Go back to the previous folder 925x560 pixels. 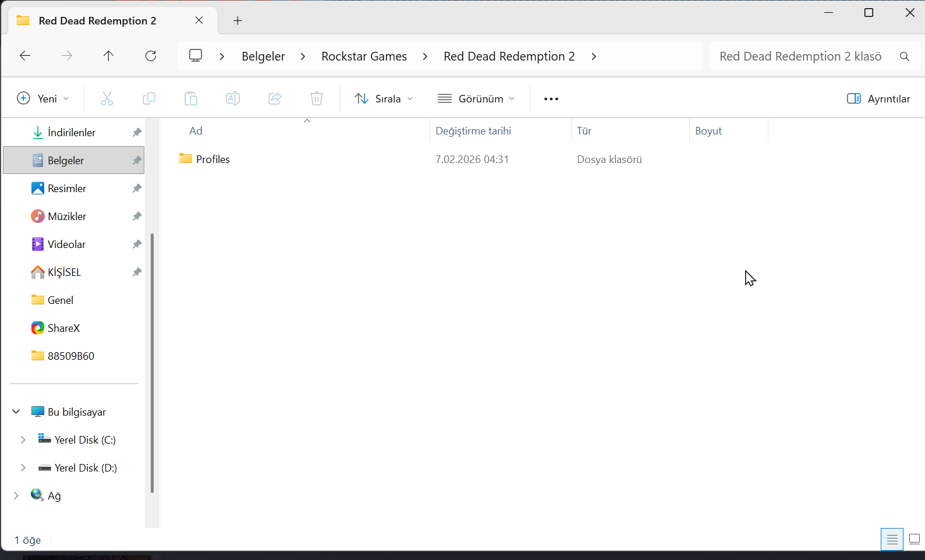tap(25, 56)
